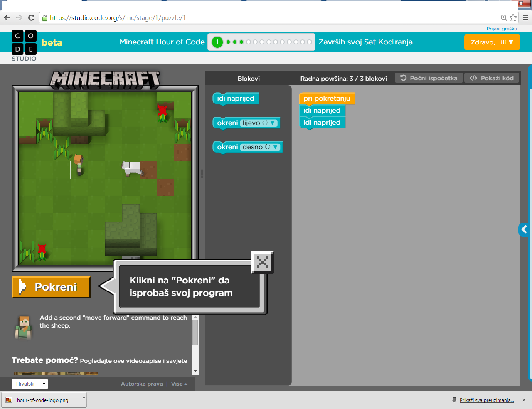Viewport: 532px width, 409px height.
Task: Click the help video thumbnail strip
Action: (x=56, y=373)
